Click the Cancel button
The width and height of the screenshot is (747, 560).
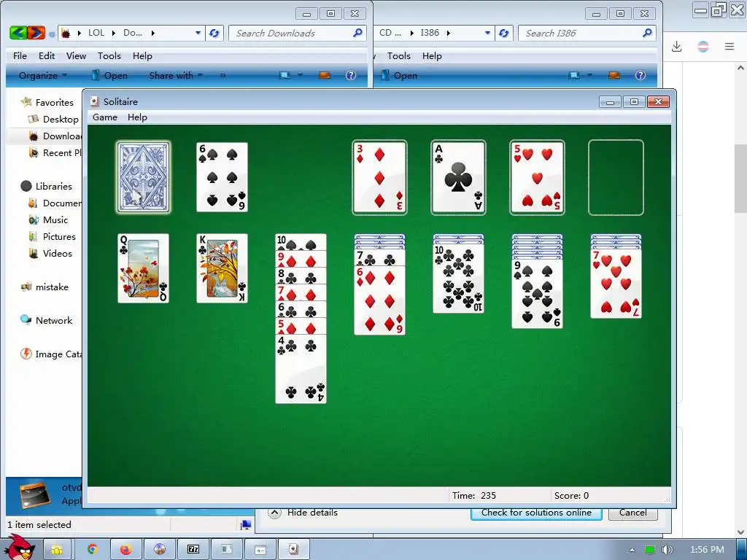point(633,513)
